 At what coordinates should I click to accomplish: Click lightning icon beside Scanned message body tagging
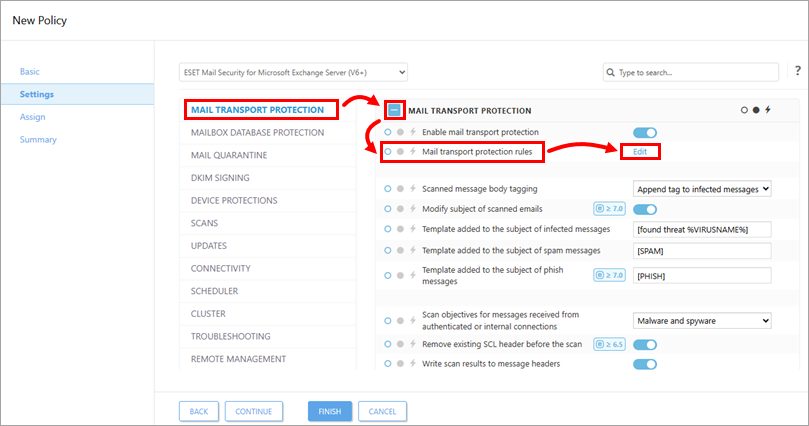(412, 188)
